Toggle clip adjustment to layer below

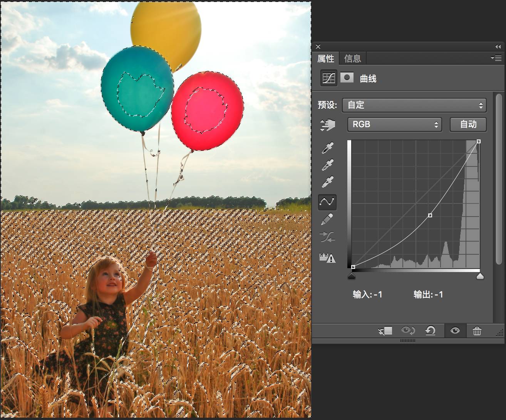(385, 331)
